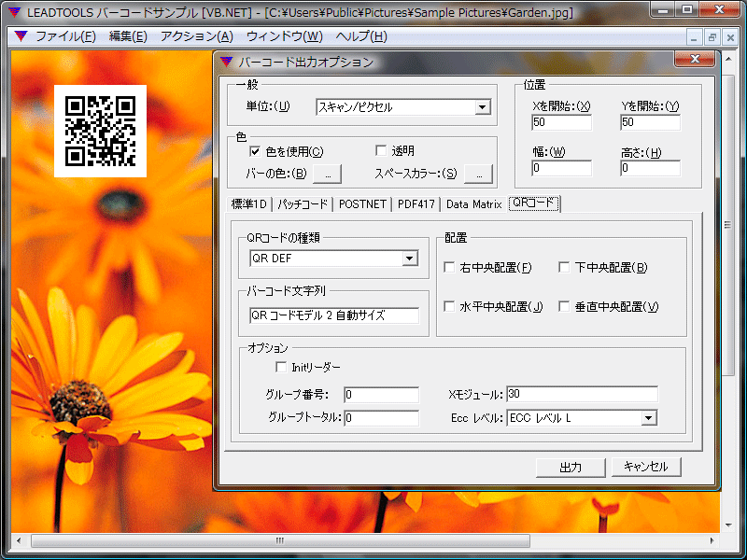Click the スペースカラー browse button
747x560 pixels.
tap(478, 174)
